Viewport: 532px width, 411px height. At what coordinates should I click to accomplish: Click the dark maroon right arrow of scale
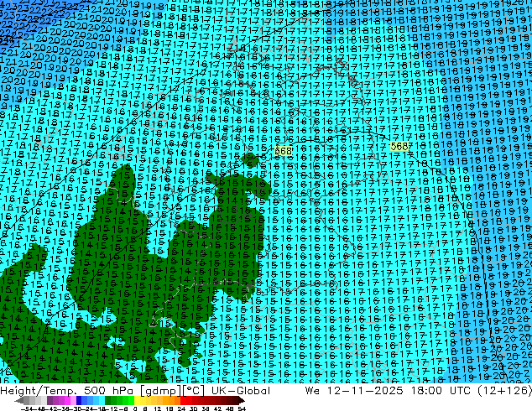click(242, 400)
